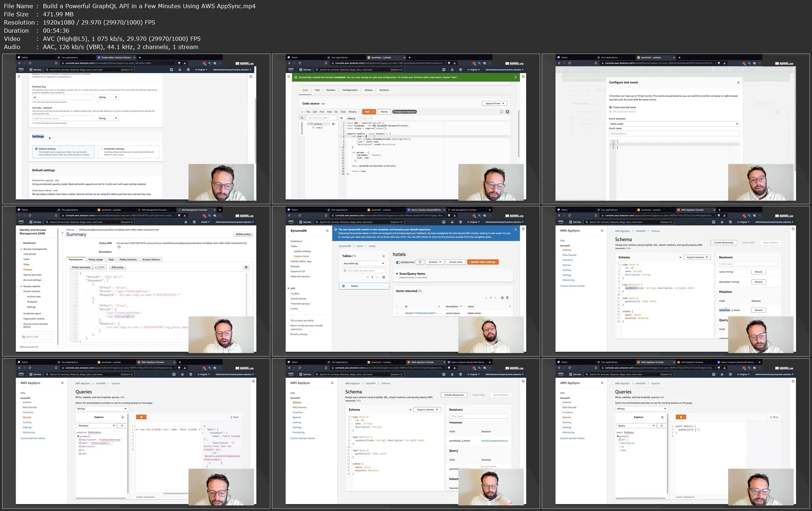This screenshot has width=812, height=511.
Task: Open Actions dropdown in hotels thumbnail
Action: click(435, 262)
